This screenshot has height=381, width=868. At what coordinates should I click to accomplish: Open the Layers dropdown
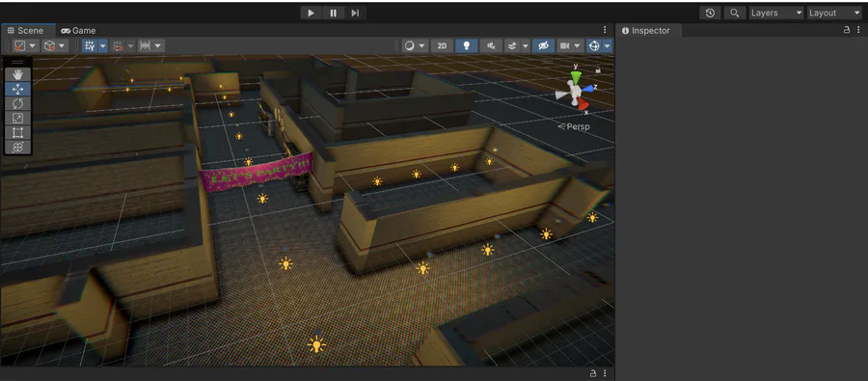[x=776, y=13]
